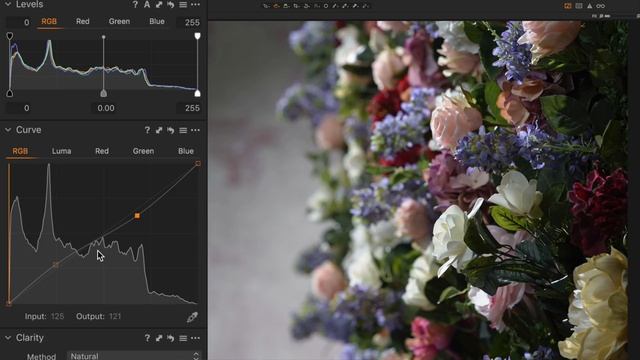Select Red tab in Levels
This screenshot has width=640, height=360.
pos(82,21)
